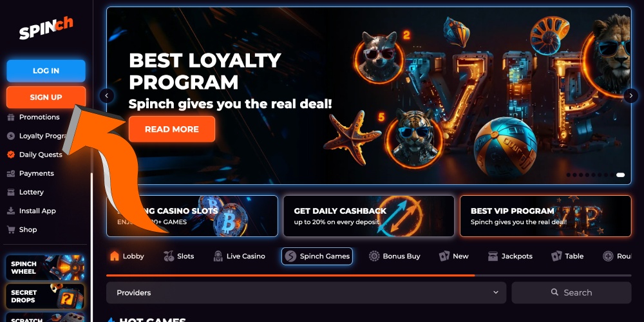The height and width of the screenshot is (322, 644).
Task: Click the first carousel pagination dot
Action: (x=569, y=175)
